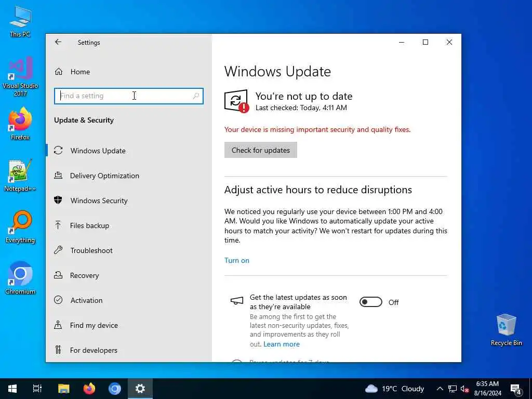This screenshot has height=399, width=532.
Task: Click muted volume icon in tray
Action: pos(464,389)
